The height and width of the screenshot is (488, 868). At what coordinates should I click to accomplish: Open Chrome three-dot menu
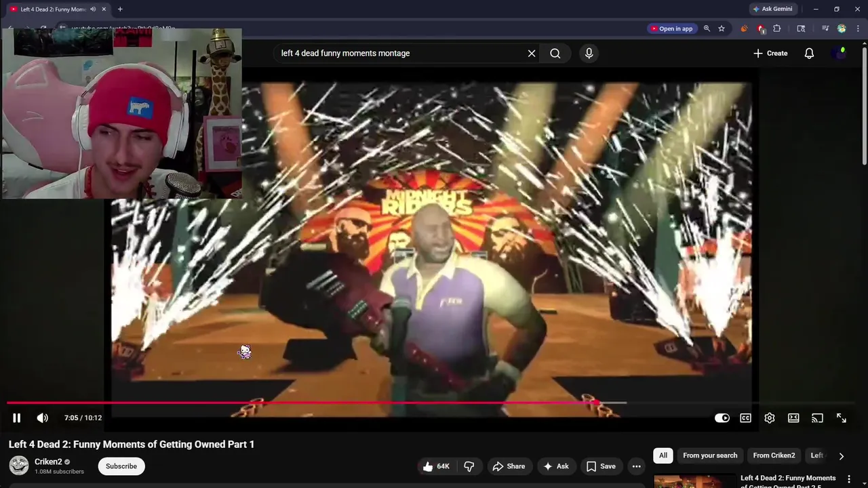click(859, 28)
